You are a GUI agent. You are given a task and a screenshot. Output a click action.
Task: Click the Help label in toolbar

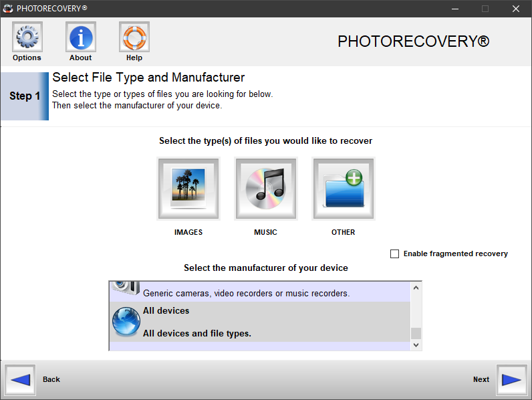134,58
